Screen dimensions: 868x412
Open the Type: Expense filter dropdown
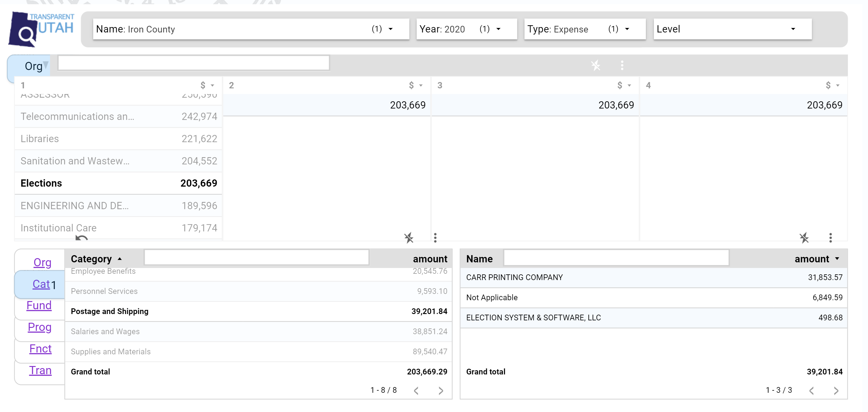tap(585, 29)
